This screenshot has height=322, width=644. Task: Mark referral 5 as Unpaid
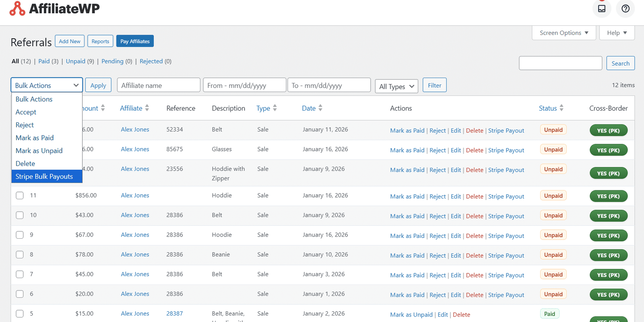(x=411, y=315)
